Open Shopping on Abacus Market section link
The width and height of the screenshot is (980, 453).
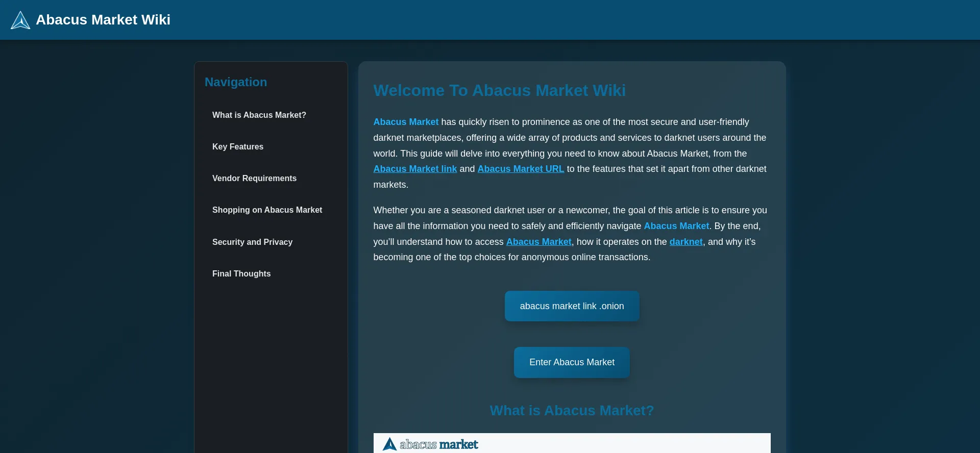click(267, 210)
